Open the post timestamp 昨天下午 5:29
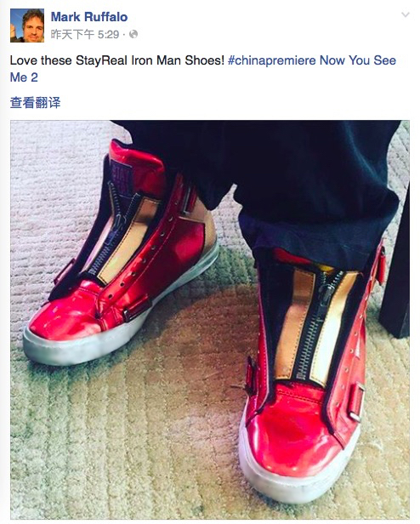 (85, 34)
